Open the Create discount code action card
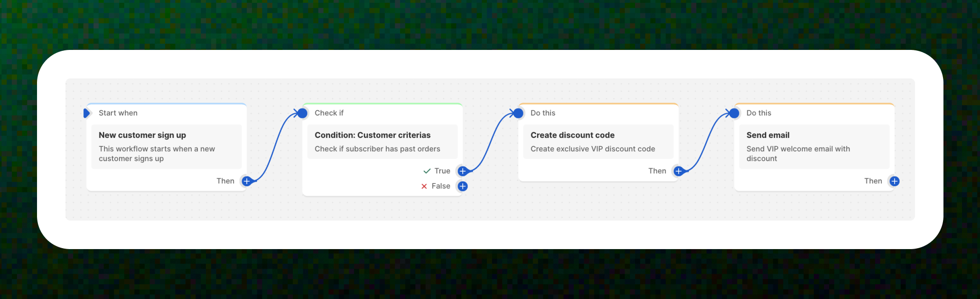This screenshot has width=980, height=299. point(598,142)
